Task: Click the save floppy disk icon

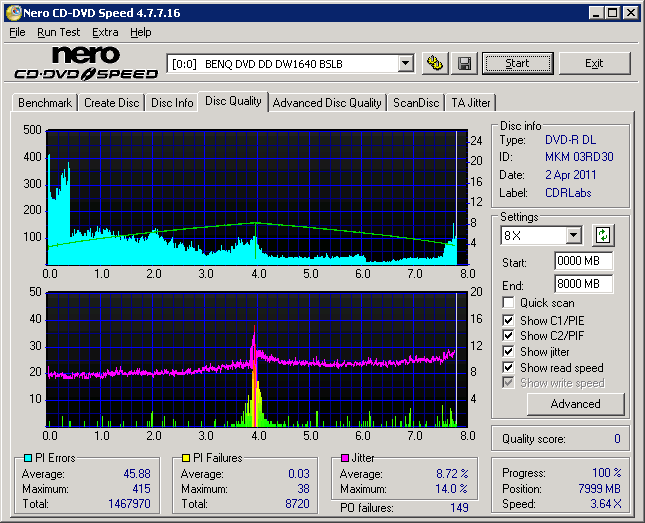Action: point(464,63)
